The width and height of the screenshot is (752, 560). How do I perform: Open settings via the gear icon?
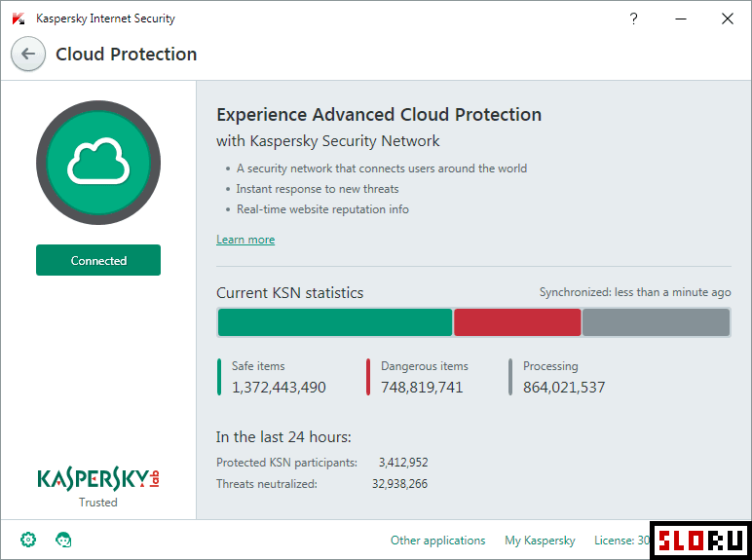click(28, 540)
